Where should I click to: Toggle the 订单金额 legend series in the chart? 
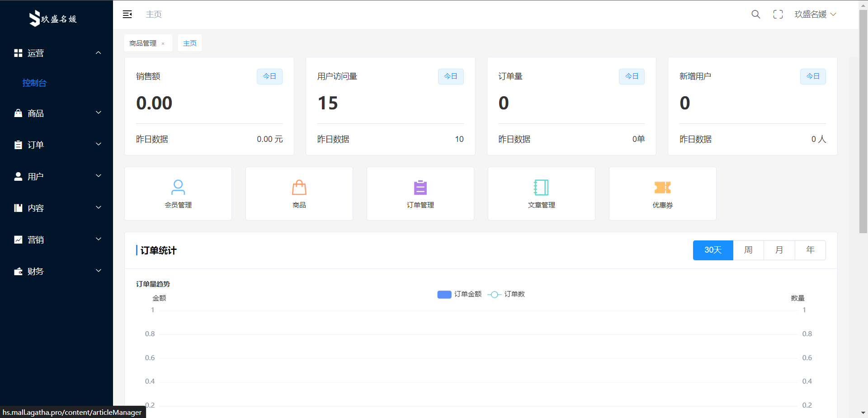tap(459, 294)
